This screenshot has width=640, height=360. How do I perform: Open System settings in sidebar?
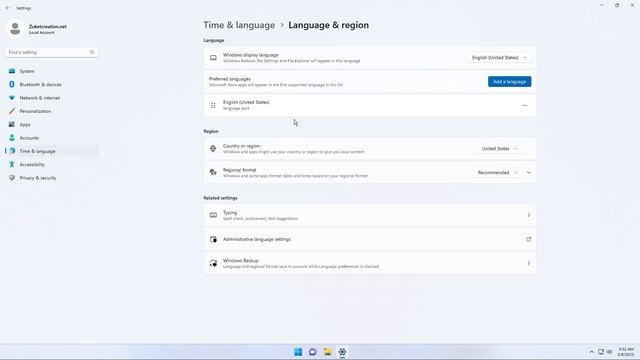51,71
